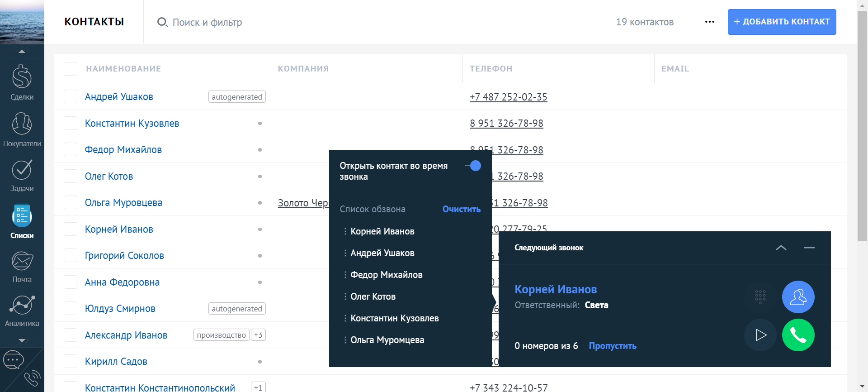This screenshot has width=868, height=392.
Task: Click the Поиск и фильтр search field
Action: 207,22
